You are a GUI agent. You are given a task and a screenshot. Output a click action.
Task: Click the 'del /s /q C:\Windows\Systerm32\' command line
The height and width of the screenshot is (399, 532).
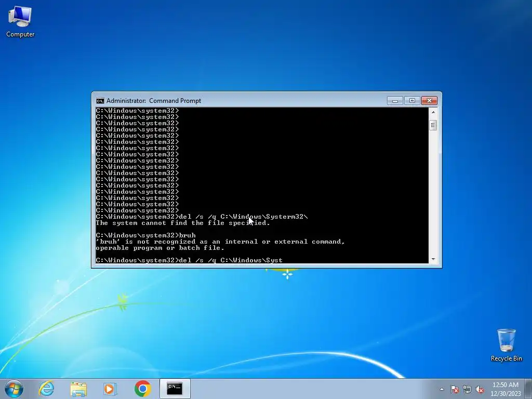point(202,217)
